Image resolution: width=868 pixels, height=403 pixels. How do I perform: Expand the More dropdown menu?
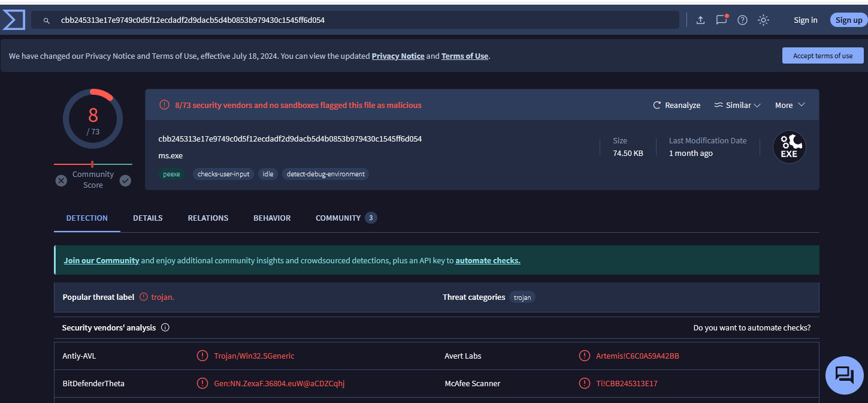[x=790, y=105]
